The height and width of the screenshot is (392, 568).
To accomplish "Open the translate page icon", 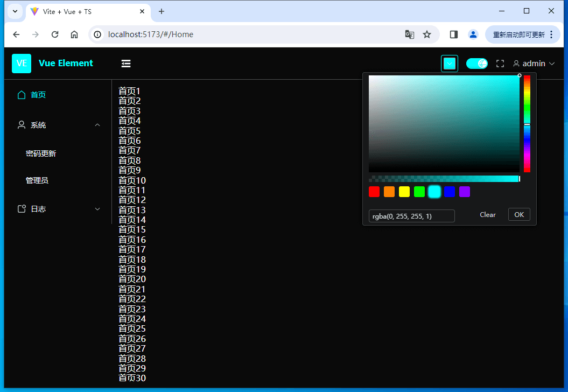I will (409, 34).
